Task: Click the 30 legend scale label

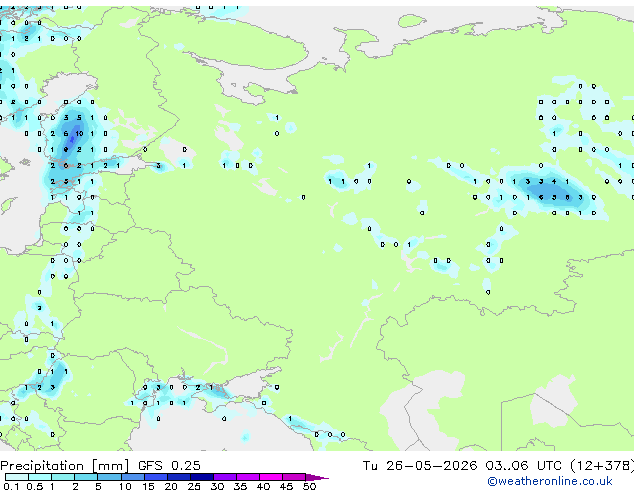Action: 218,486
